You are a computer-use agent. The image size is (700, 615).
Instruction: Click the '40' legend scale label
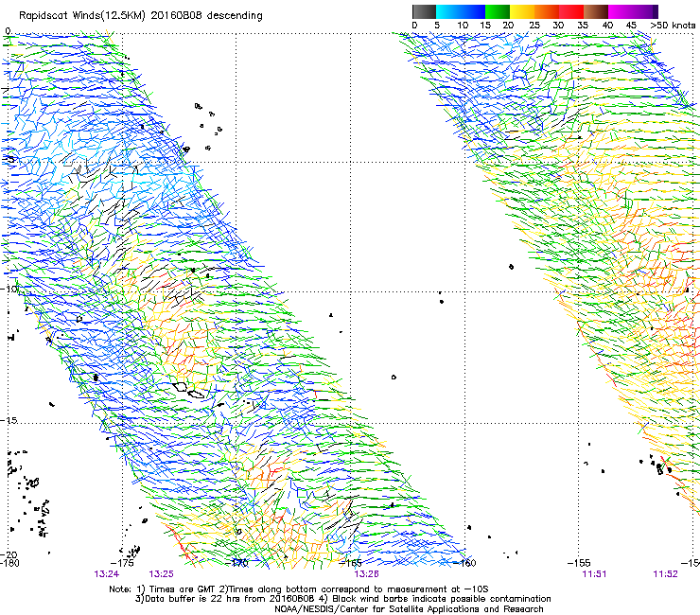click(607, 25)
